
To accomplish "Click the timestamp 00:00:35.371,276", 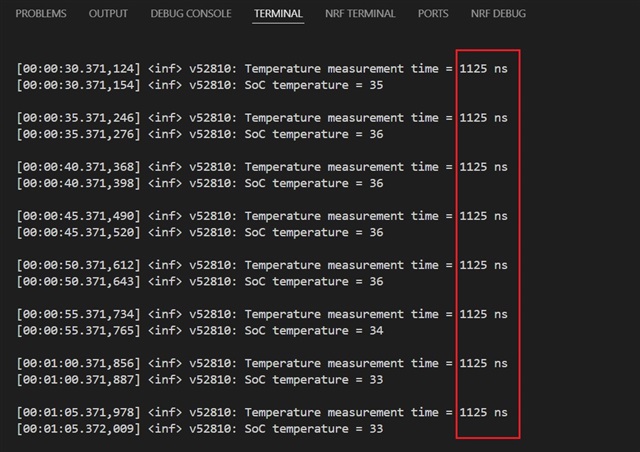I will [79, 134].
